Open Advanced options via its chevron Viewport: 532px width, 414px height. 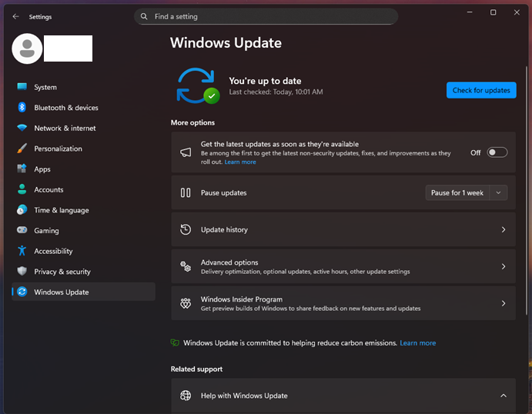(x=504, y=266)
